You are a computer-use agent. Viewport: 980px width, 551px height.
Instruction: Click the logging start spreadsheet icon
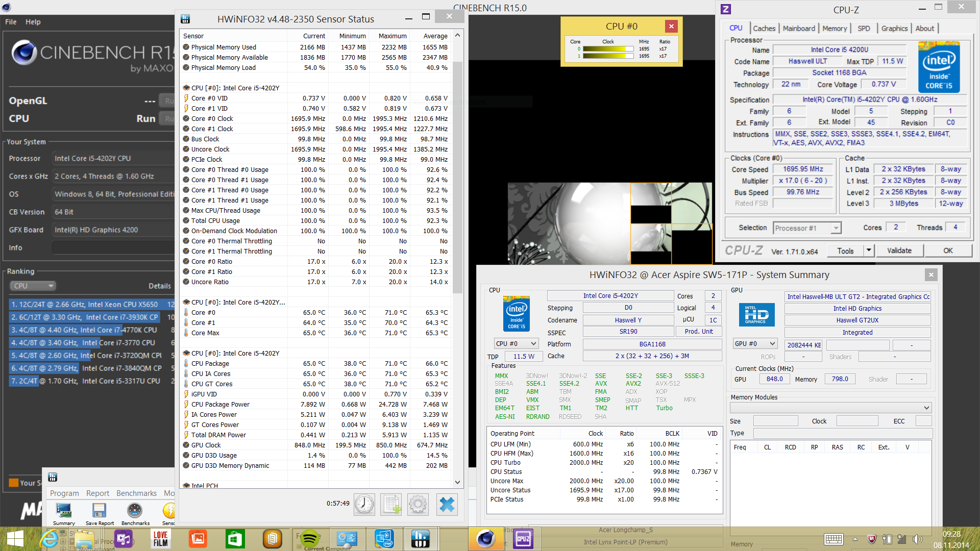pos(391,504)
